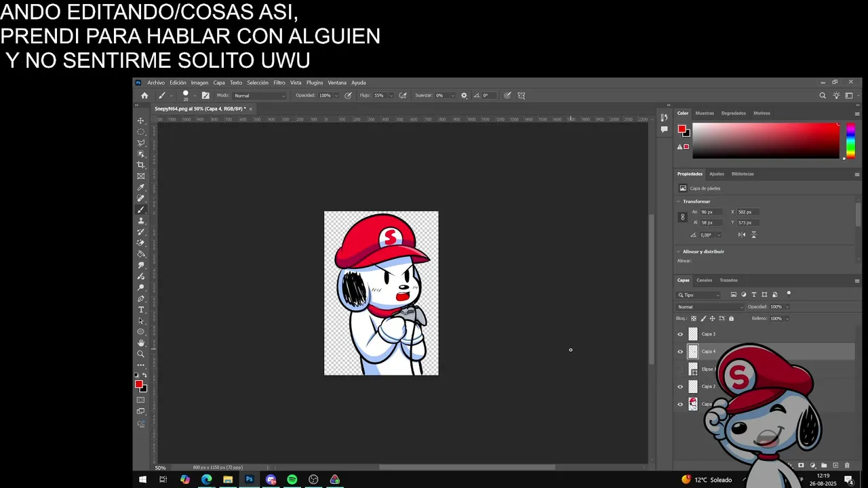Screen dimensions: 868x488
Task: Select the Eraser tool
Action: click(x=141, y=243)
